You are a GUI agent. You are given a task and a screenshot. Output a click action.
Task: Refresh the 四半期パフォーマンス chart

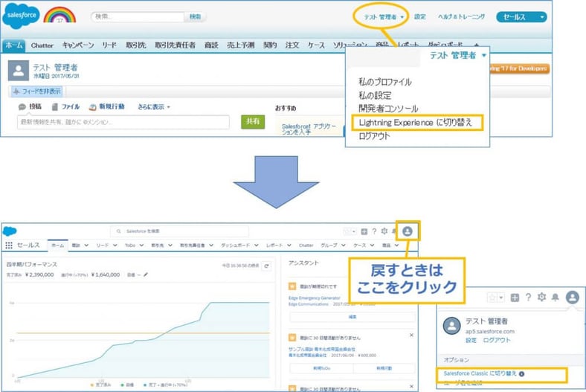[266, 266]
